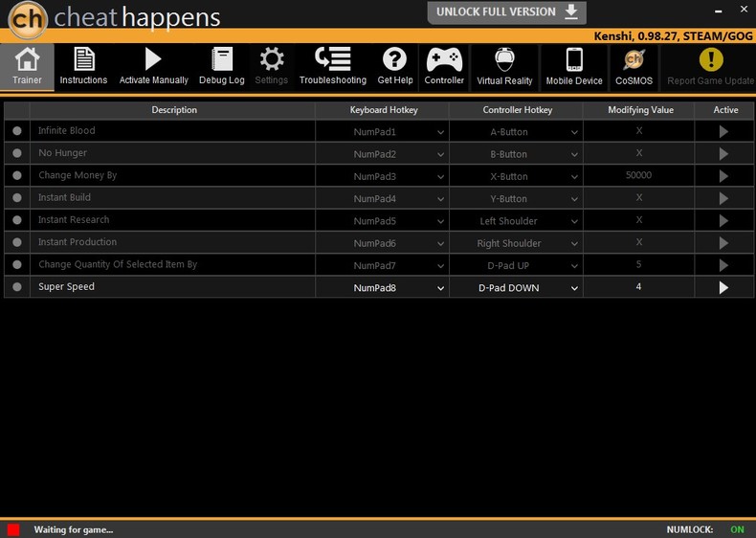Image resolution: width=756 pixels, height=538 pixels.
Task: Click the Cheat Happens logo
Action: click(x=28, y=20)
